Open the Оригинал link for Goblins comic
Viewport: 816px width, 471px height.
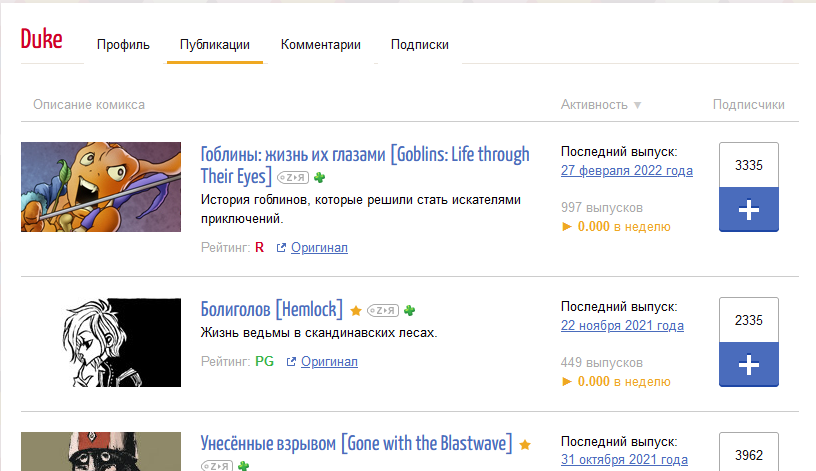[x=319, y=248]
